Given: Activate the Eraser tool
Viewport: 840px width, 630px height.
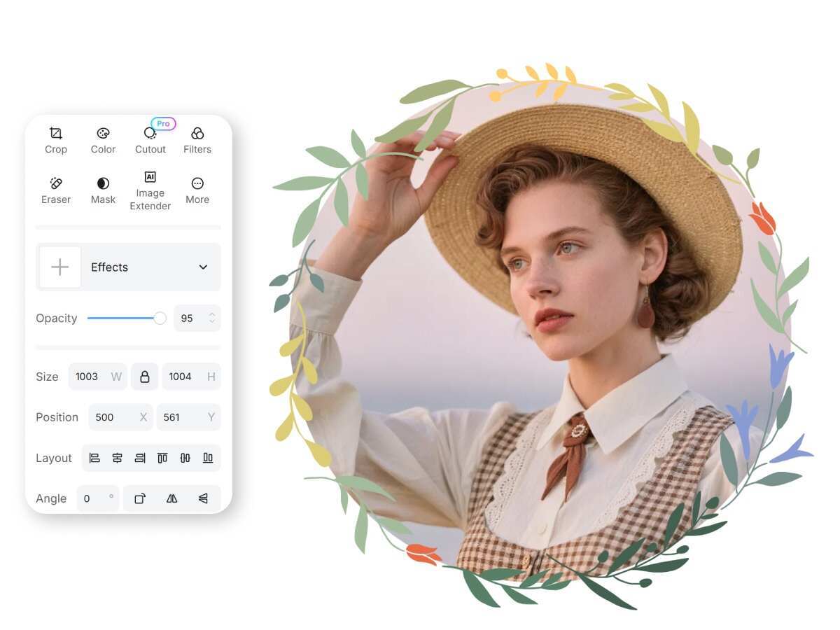Looking at the screenshot, I should 56,190.
